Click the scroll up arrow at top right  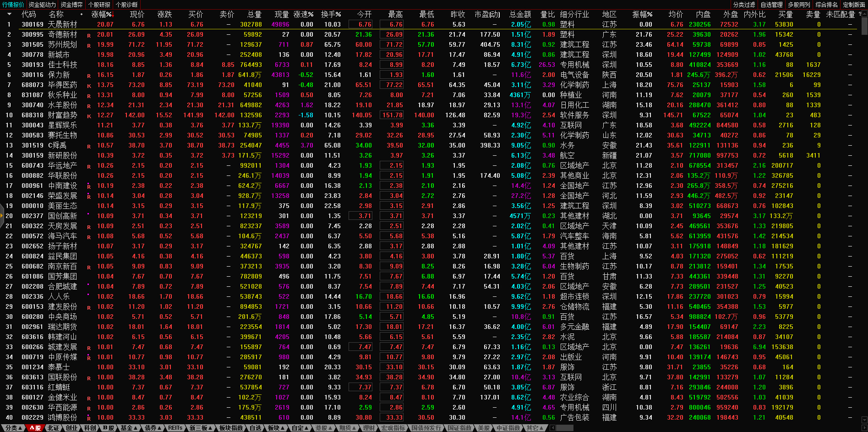click(864, 14)
